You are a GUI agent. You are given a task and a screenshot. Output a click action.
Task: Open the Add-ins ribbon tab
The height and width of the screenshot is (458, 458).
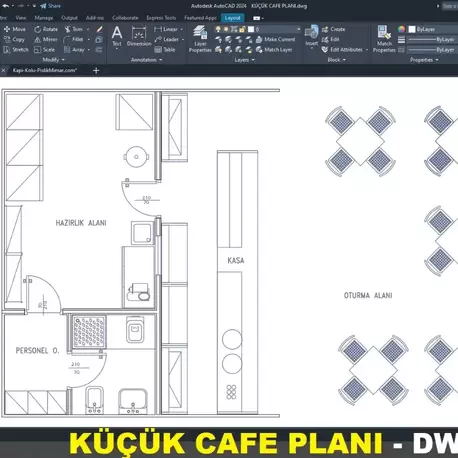pyautogui.click(x=95, y=18)
